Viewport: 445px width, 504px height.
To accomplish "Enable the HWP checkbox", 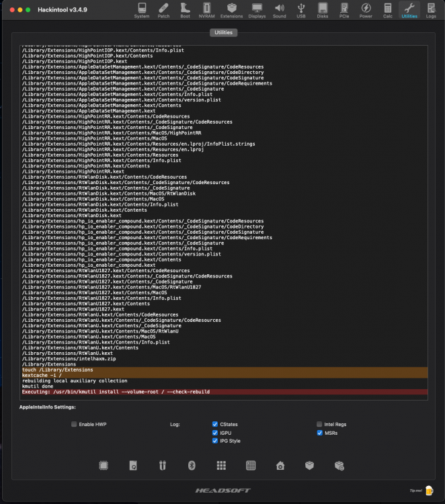I will coord(74,424).
